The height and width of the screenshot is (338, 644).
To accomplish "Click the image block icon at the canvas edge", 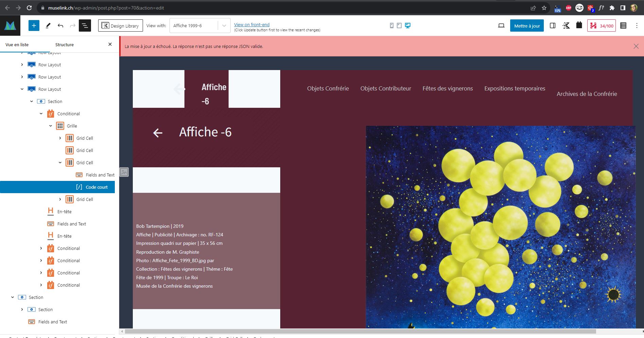I will (124, 172).
